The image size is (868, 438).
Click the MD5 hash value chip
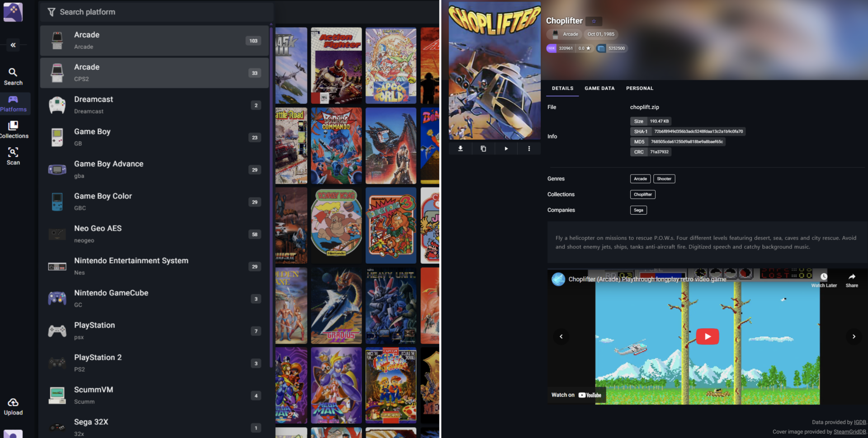click(678, 141)
